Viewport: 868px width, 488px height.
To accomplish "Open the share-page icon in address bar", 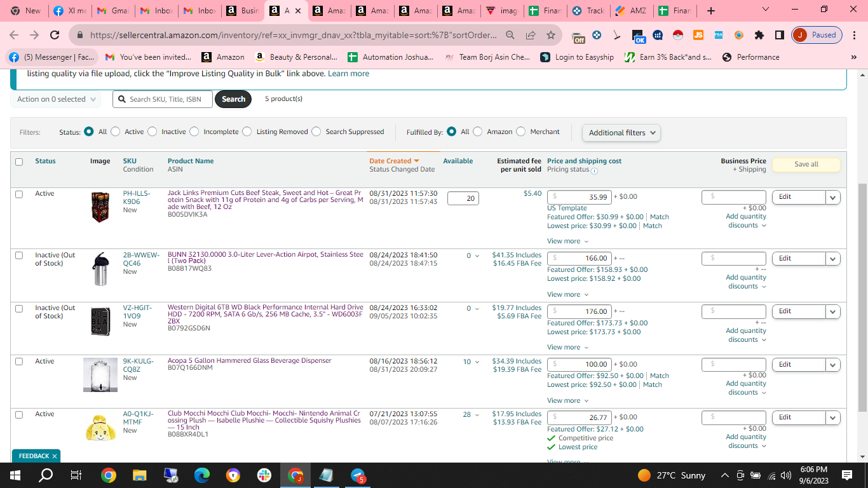I will click(x=531, y=36).
